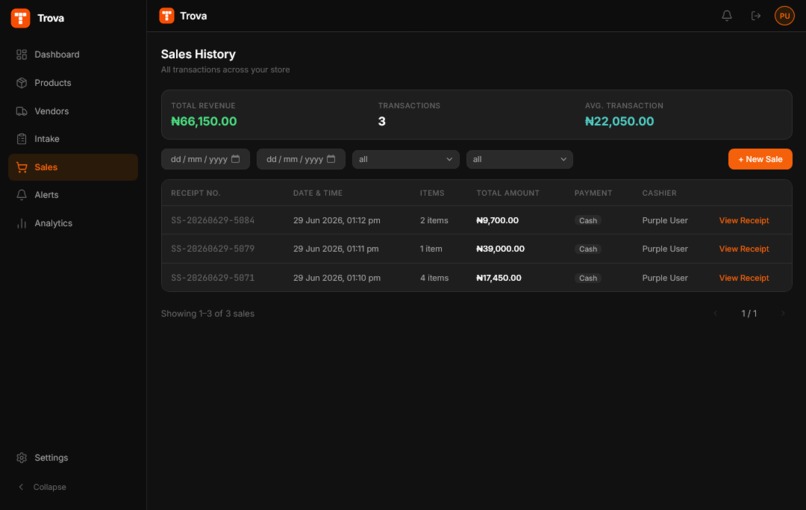Click the Products box icon
The width and height of the screenshot is (806, 510).
pyautogui.click(x=22, y=83)
